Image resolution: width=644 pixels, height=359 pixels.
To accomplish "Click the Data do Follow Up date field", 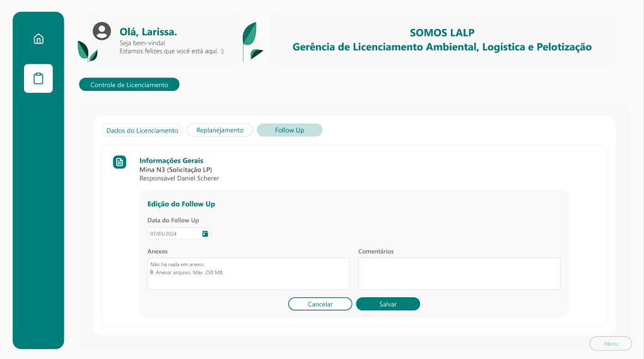I will pos(179,233).
